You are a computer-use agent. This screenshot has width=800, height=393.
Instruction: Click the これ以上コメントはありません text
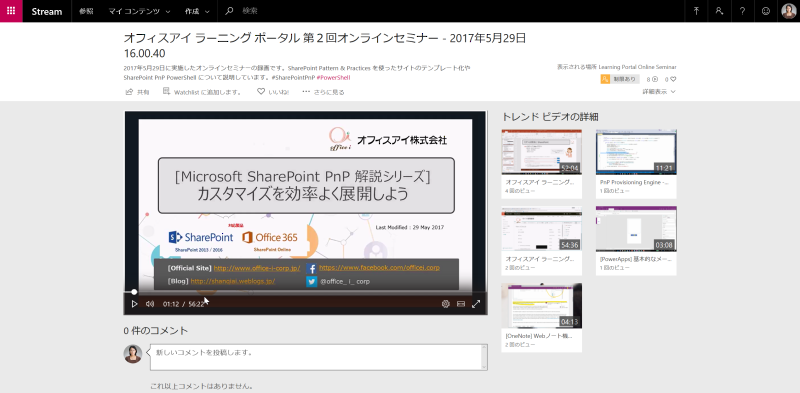(x=202, y=386)
